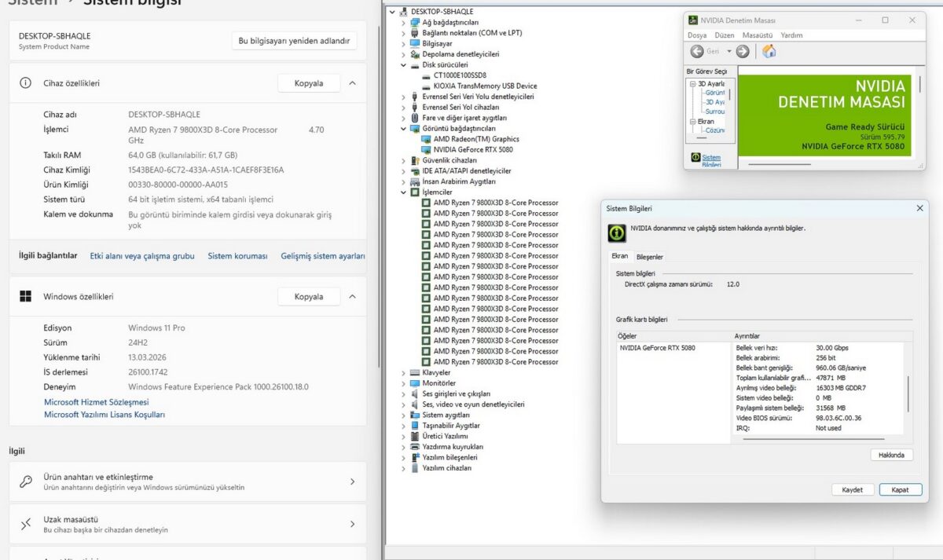Click Kopyala in Cihaz özellikleri section

309,82
